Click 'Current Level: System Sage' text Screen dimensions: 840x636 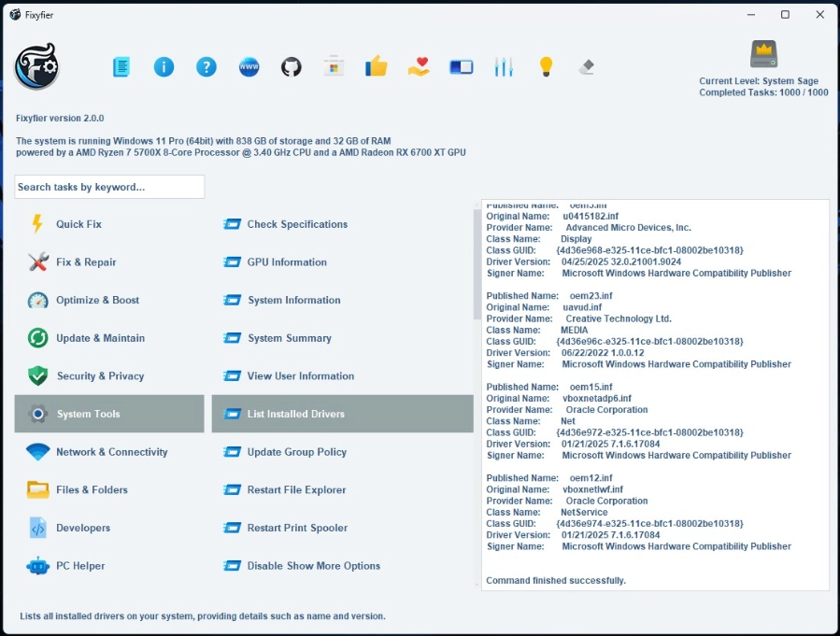pyautogui.click(x=759, y=81)
